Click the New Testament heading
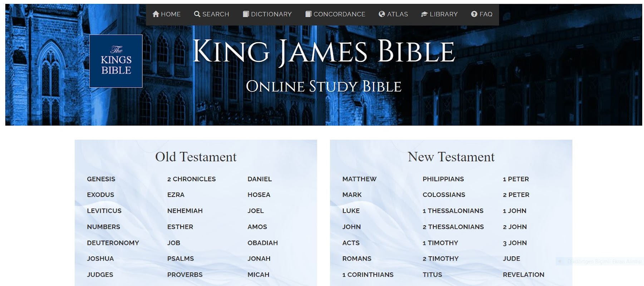This screenshot has height=286, width=644. pos(451,157)
